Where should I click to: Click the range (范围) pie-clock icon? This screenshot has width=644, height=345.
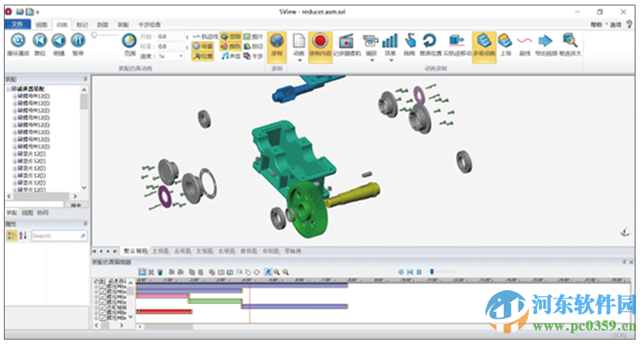(129, 41)
